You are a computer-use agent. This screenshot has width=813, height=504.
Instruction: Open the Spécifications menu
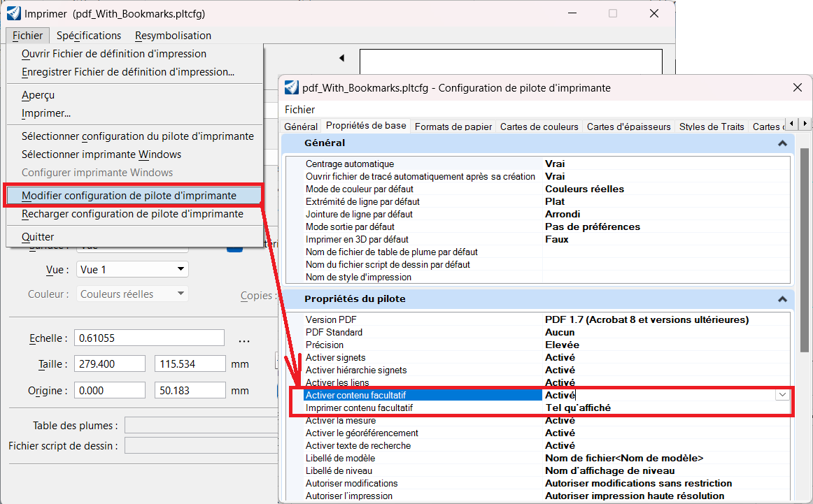click(89, 35)
